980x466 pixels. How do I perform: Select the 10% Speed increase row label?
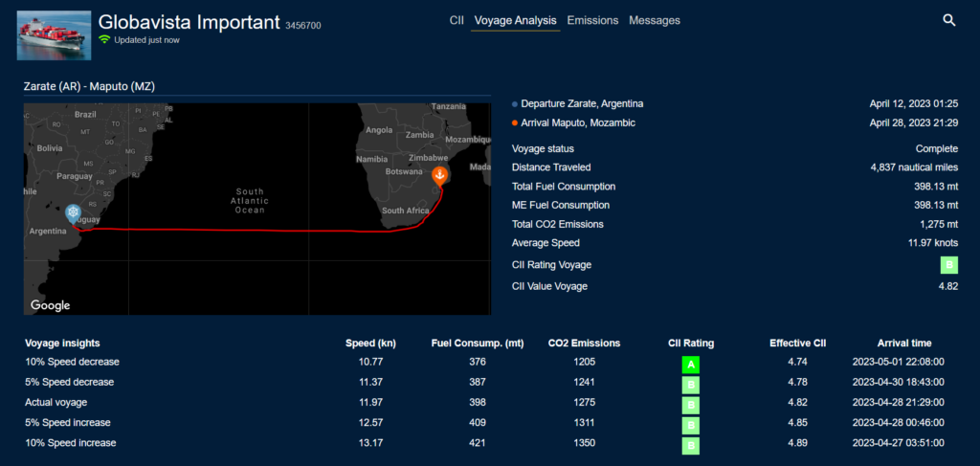click(70, 442)
